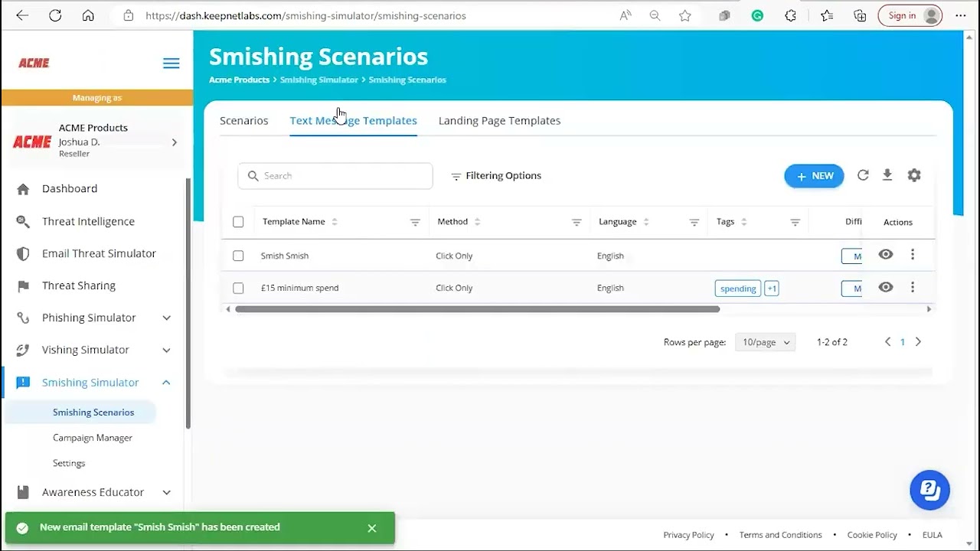Click the templates search field
Image resolution: width=980 pixels, height=551 pixels.
pyautogui.click(x=335, y=176)
